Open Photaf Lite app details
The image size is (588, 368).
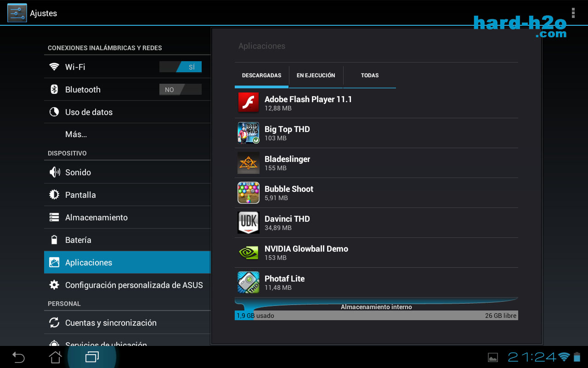pyautogui.click(x=376, y=282)
